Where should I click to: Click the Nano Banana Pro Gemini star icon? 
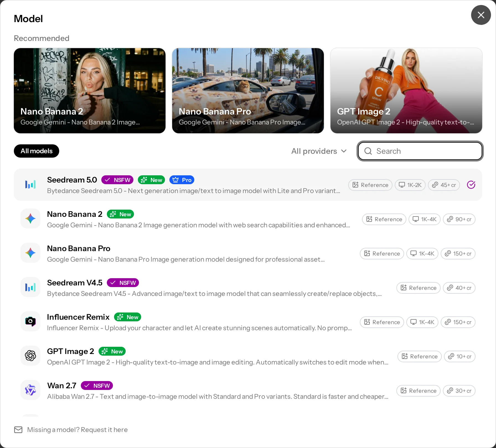(30, 253)
